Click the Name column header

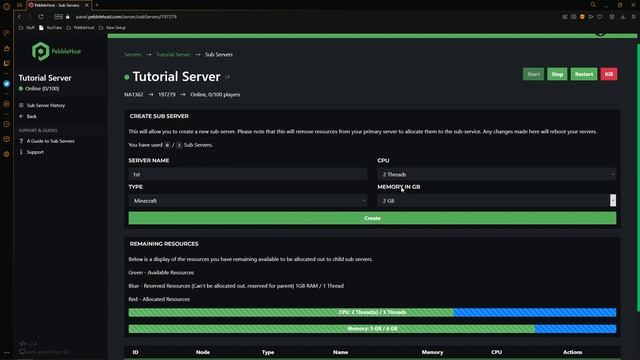[340, 352]
